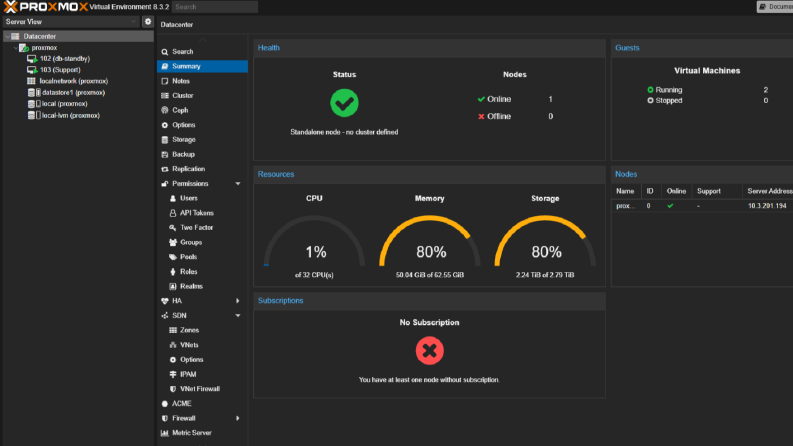Click '50.04 GiB of 62.55 GiB' text
This screenshot has width=793, height=446.
(429, 275)
